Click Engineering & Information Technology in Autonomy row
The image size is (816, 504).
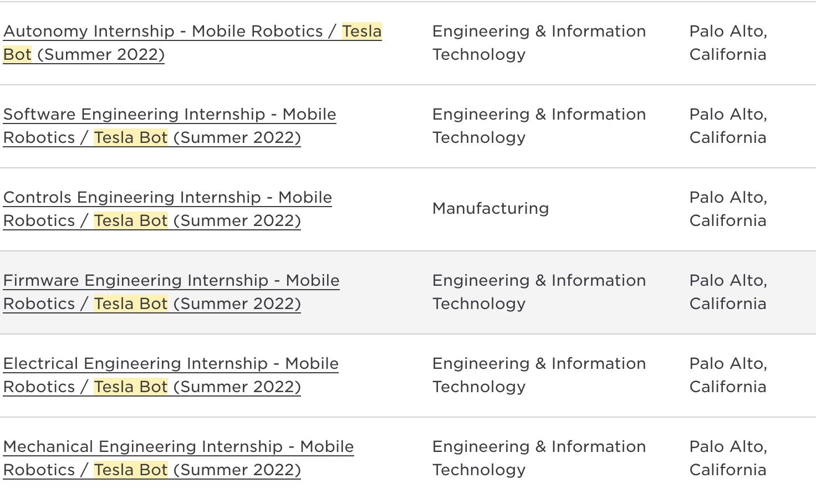click(x=539, y=43)
